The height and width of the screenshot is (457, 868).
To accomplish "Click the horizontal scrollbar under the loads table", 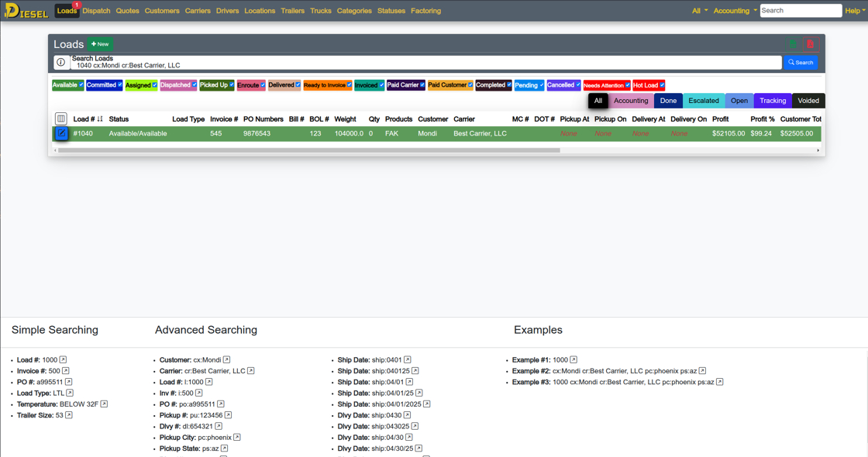I will [309, 150].
